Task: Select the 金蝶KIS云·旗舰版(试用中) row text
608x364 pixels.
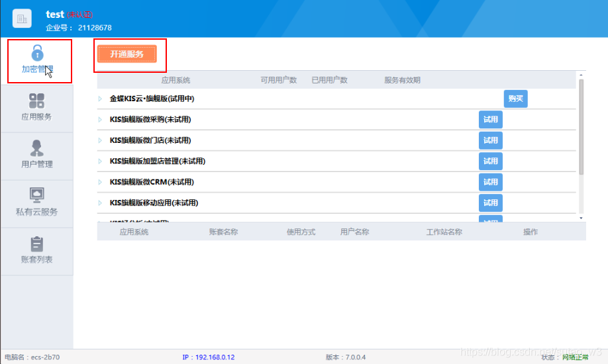Action: pyautogui.click(x=152, y=99)
